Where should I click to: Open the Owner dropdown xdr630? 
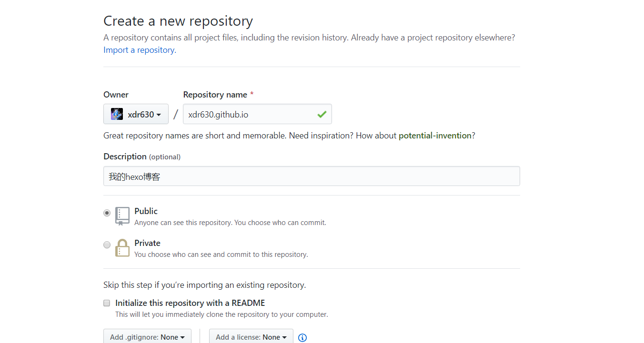click(136, 114)
